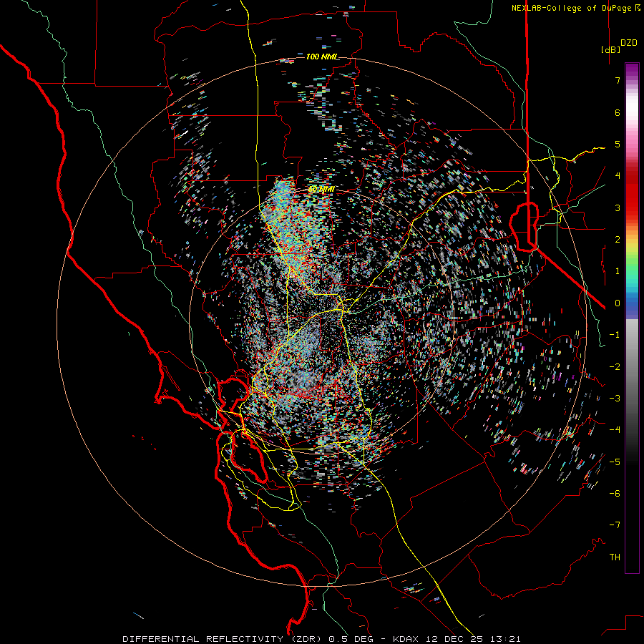Click the DZD product label above color bar
The image size is (644, 644).
629,43
